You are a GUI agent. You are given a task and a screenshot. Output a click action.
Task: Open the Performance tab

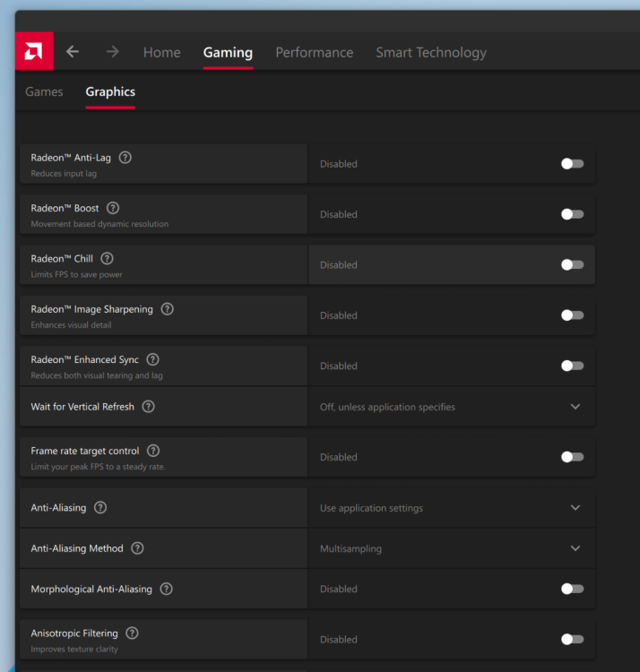coord(315,52)
